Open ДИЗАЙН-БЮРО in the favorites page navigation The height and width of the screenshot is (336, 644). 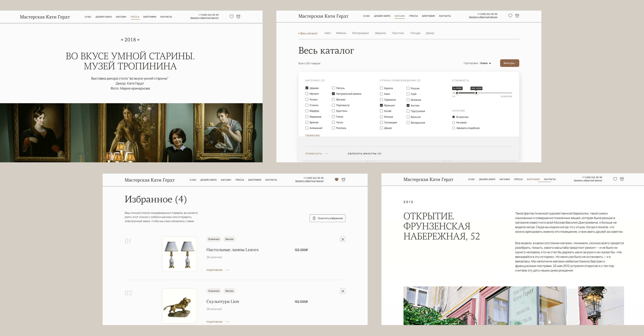click(x=208, y=180)
